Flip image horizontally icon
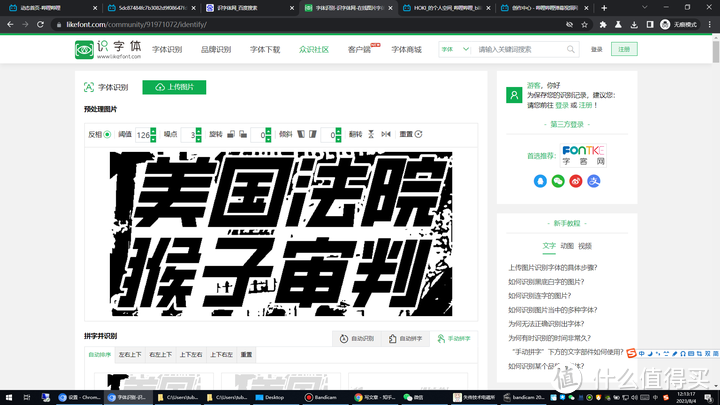This screenshot has width=720, height=405. point(386,134)
